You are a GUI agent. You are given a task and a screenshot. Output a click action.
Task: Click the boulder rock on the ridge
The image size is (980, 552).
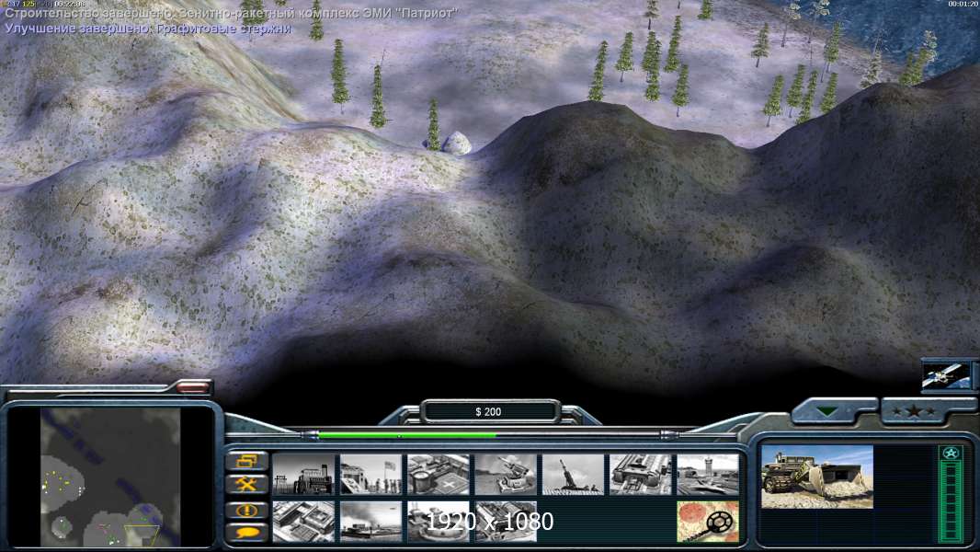[x=456, y=144]
